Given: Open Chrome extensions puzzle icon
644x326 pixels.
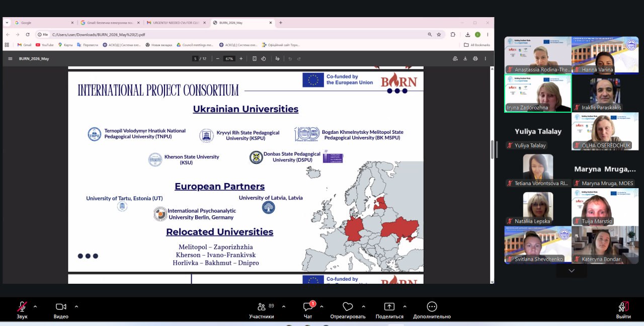Looking at the screenshot, I should click(x=453, y=35).
